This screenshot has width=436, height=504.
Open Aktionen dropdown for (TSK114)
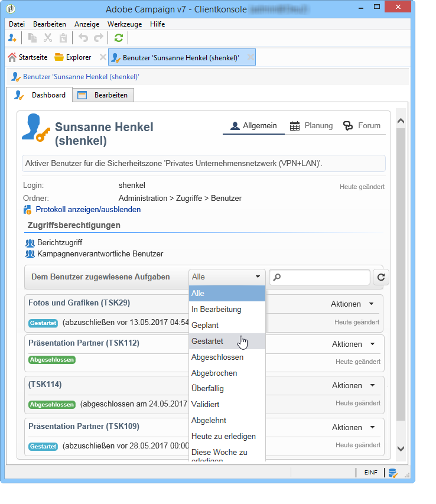click(353, 385)
